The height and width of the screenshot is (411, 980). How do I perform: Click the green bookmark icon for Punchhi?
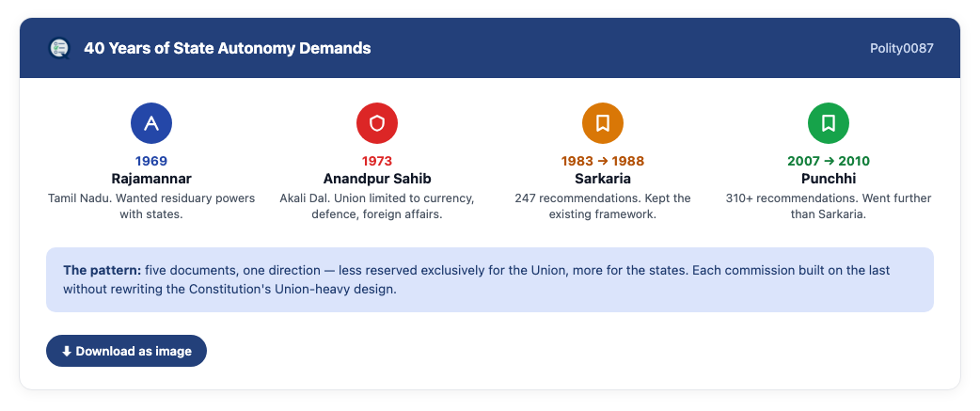[x=829, y=123]
